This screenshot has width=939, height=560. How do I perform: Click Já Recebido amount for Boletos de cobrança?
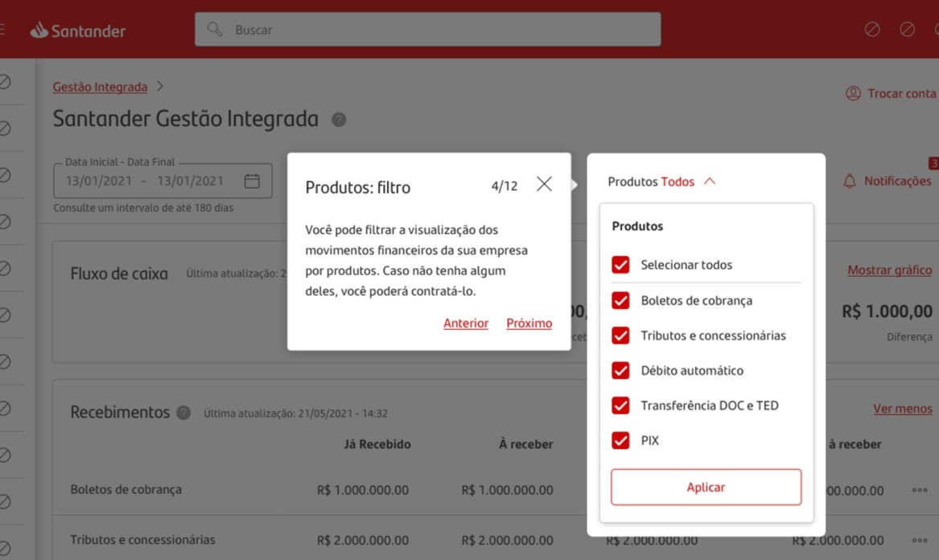[x=363, y=490]
